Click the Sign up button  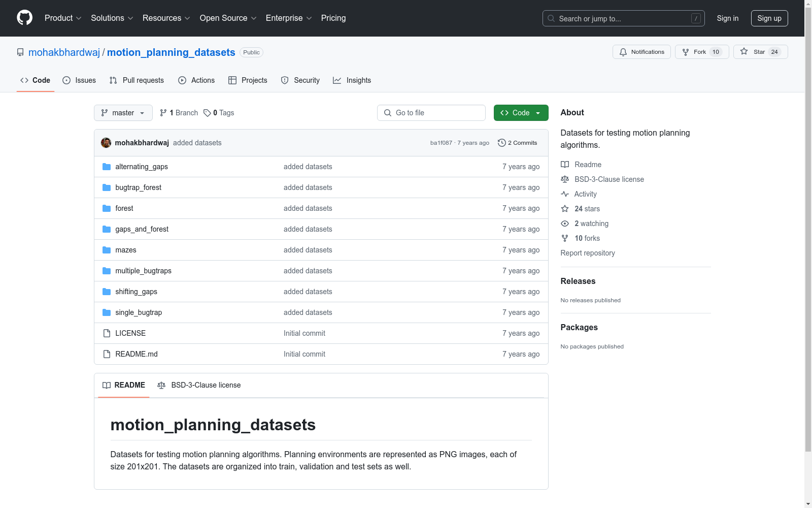click(x=769, y=18)
